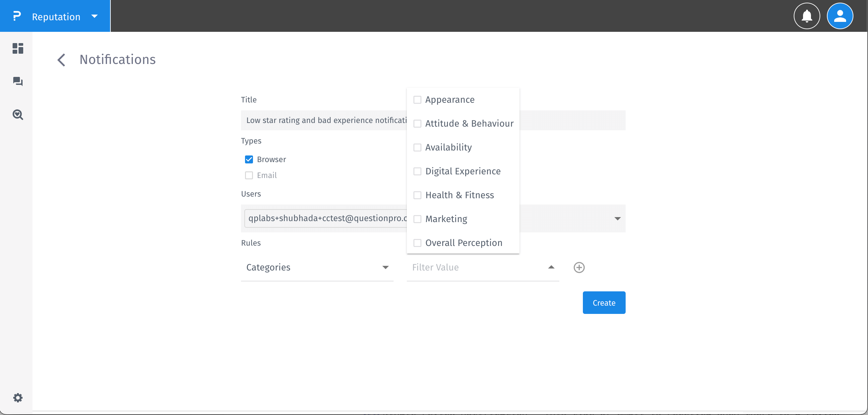Click the Notifications page title
This screenshot has width=868, height=415.
[x=117, y=60]
